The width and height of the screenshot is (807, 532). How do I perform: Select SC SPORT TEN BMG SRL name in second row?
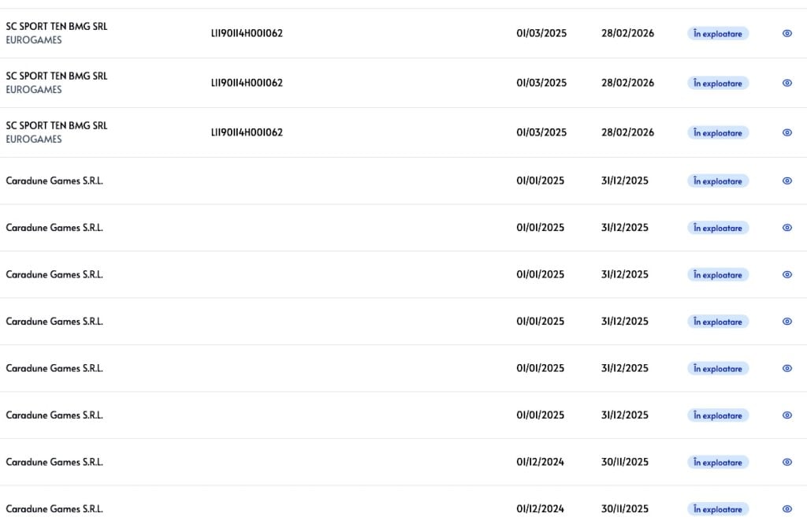pyautogui.click(x=57, y=76)
